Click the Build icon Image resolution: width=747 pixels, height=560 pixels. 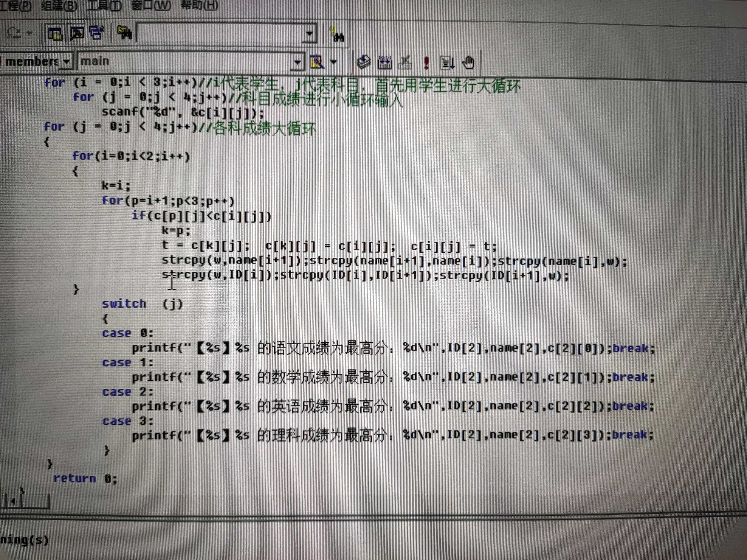[385, 63]
